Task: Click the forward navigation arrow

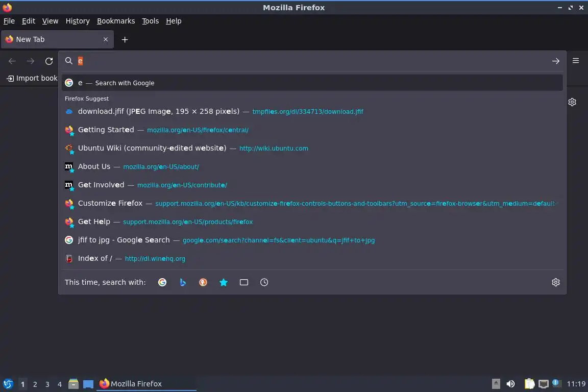Action: [31, 61]
